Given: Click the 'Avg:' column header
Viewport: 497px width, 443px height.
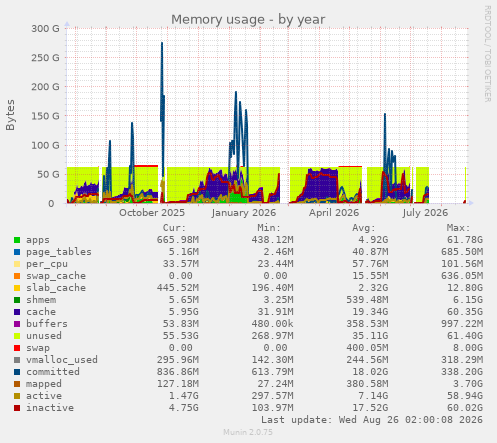Looking at the screenshot, I should coord(364,228).
